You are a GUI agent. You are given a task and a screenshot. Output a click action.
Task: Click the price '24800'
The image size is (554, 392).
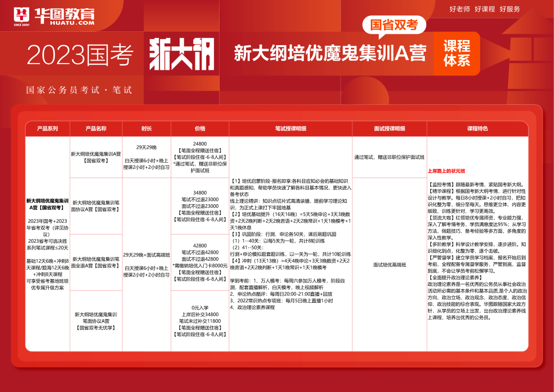[200, 144]
